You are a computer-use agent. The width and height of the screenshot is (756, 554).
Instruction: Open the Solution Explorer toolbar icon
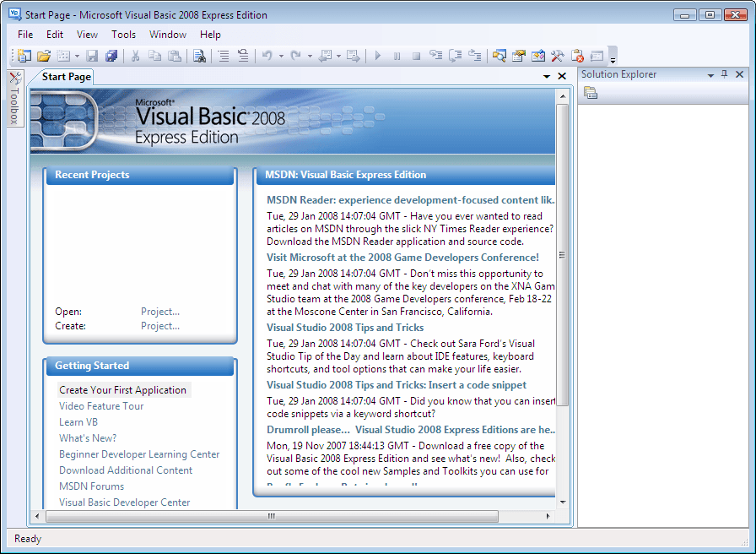pyautogui.click(x=499, y=56)
